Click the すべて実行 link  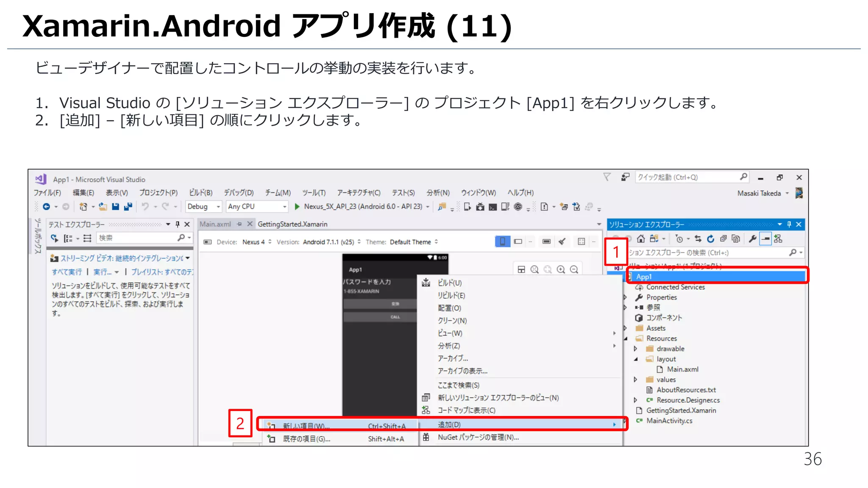coord(67,272)
